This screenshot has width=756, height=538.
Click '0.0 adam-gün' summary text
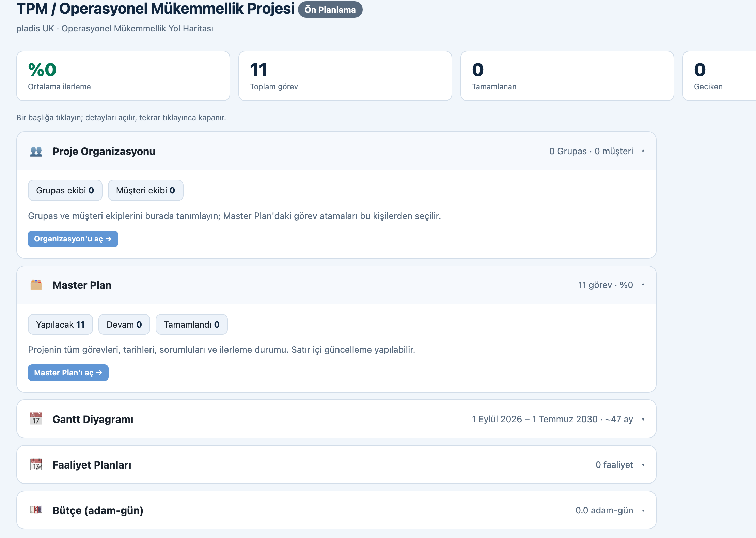click(604, 510)
